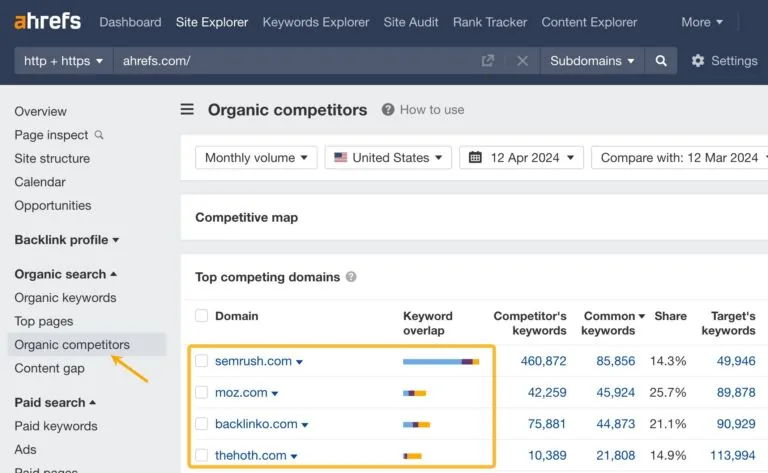This screenshot has width=768, height=473.
Task: Check the semrush.com row checkbox
Action: pyautogui.click(x=201, y=361)
